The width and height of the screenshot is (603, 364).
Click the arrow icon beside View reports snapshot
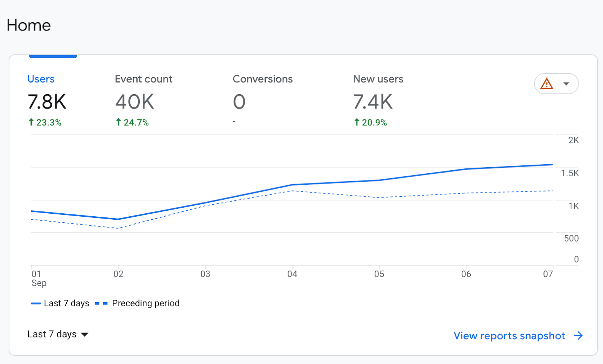578,336
